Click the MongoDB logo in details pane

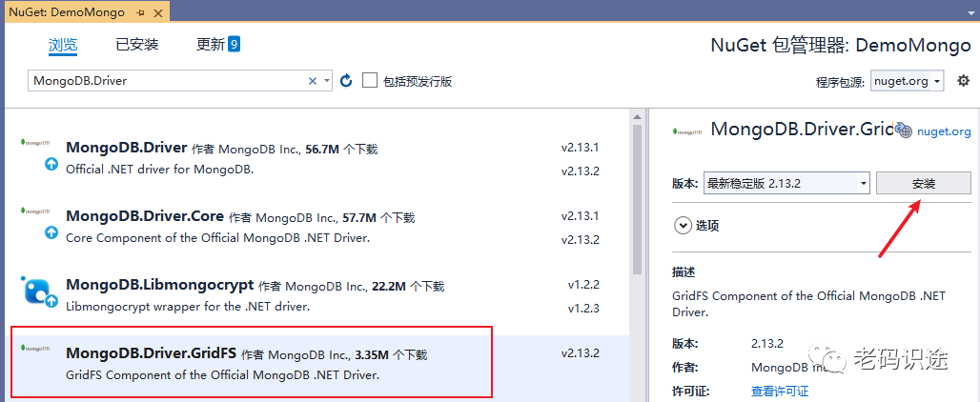point(687,131)
